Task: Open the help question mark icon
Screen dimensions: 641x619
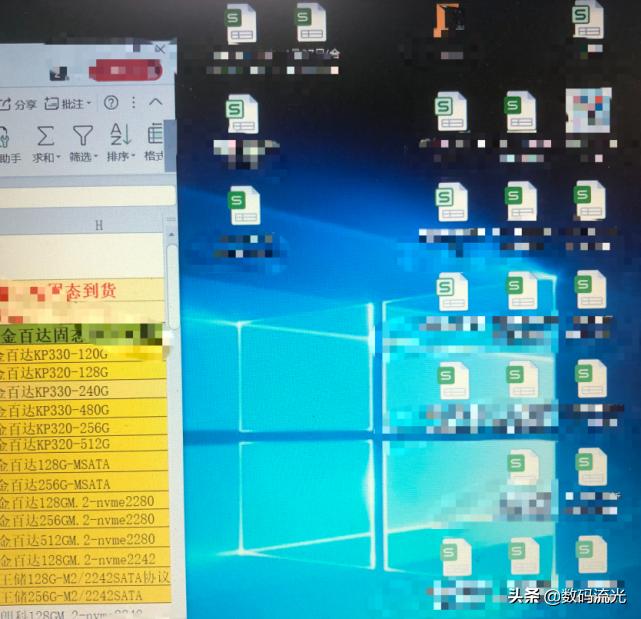Action: [111, 103]
